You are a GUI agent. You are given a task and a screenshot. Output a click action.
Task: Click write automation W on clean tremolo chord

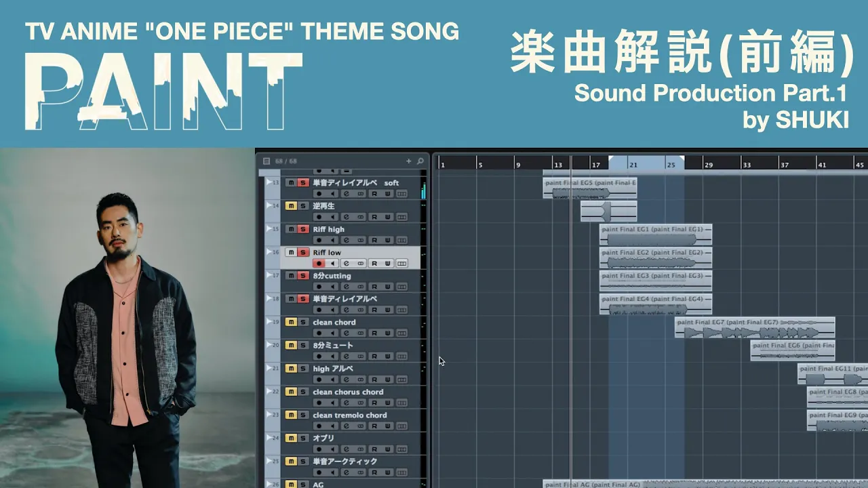pyautogui.click(x=388, y=426)
